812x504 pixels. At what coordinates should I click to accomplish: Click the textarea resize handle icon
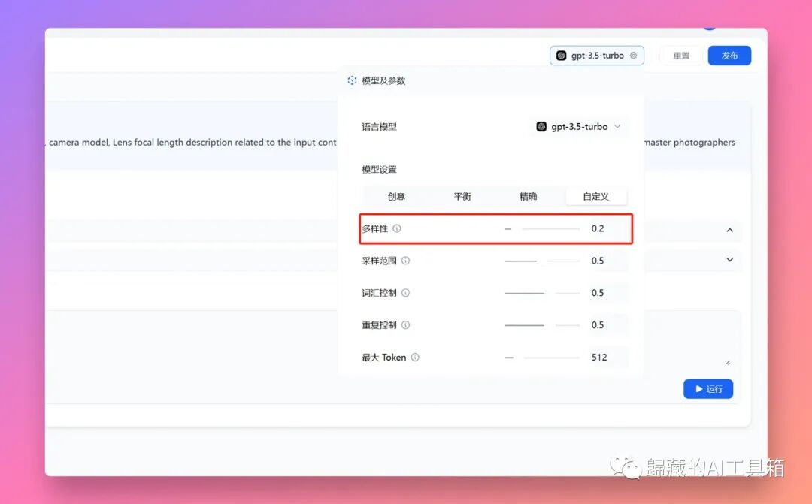728,363
